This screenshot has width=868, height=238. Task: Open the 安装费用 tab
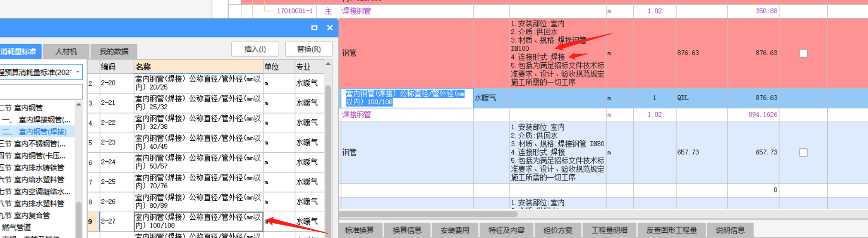(x=455, y=230)
